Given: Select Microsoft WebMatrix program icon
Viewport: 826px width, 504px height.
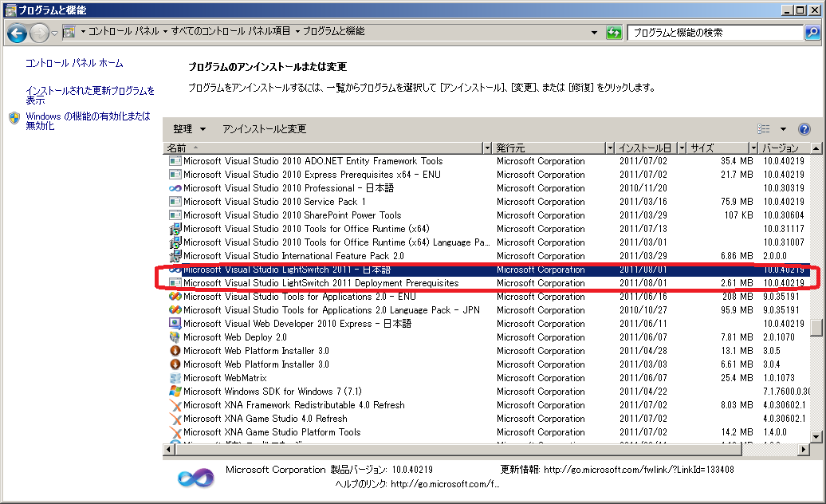Looking at the screenshot, I should click(175, 378).
